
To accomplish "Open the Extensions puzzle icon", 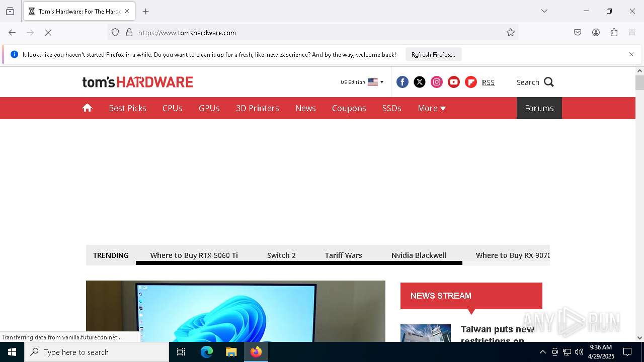I will click(x=614, y=33).
